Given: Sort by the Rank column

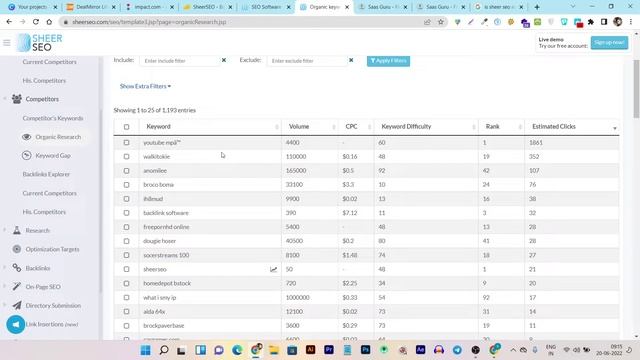Looking at the screenshot, I should 501,127.
